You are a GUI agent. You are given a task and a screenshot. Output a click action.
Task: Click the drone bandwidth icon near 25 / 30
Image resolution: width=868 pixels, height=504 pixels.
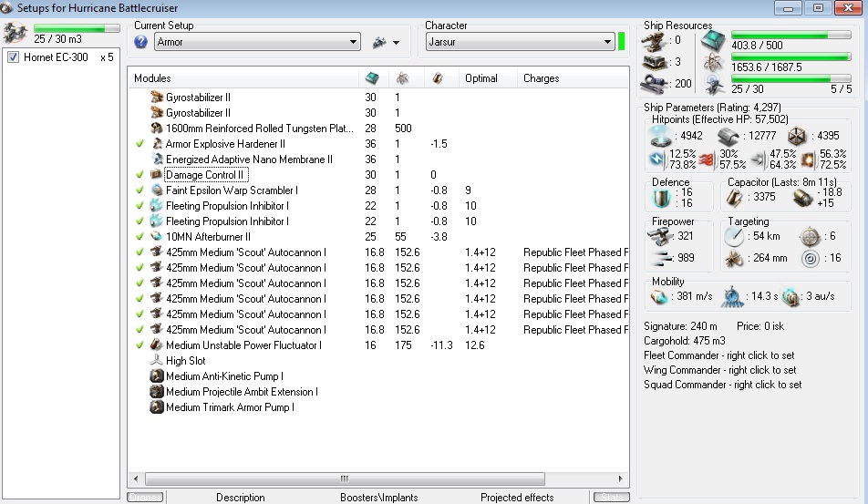pos(713,84)
